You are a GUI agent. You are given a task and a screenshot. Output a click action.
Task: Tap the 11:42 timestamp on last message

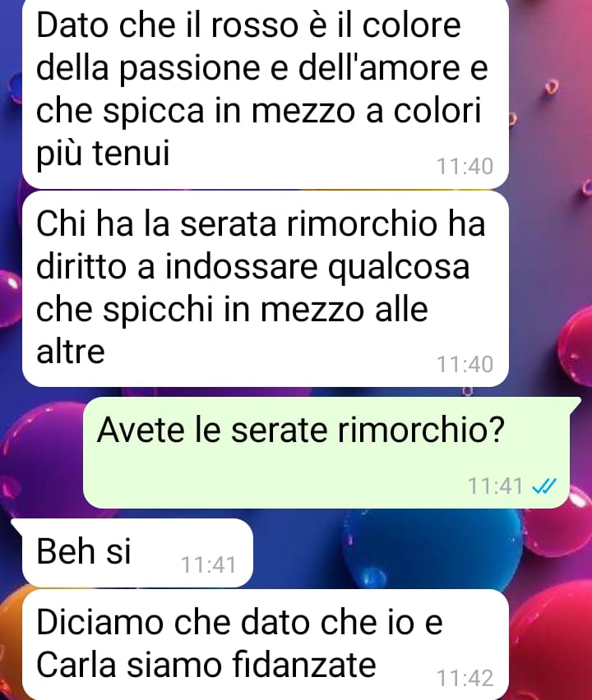pos(465,678)
